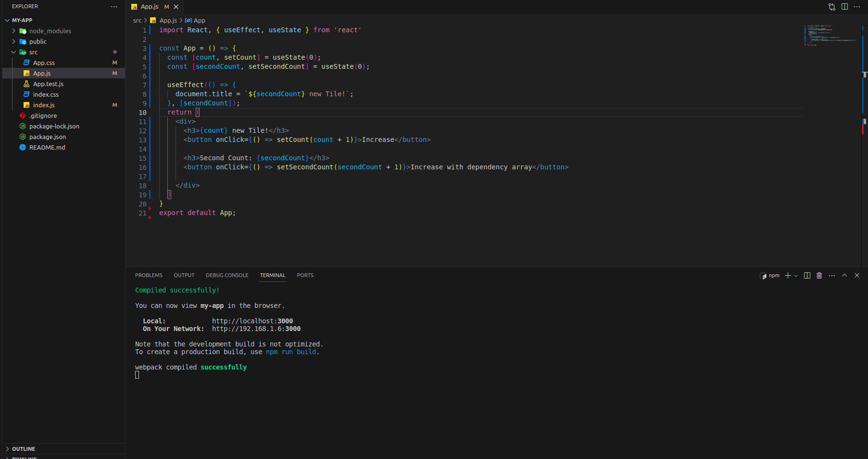Expand the Outline section
The image size is (868, 459).
[23, 449]
